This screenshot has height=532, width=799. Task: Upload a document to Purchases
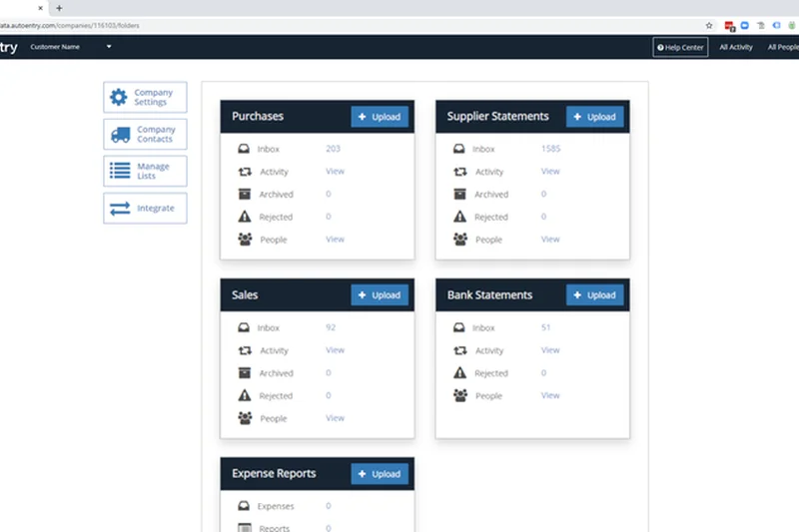pyautogui.click(x=380, y=117)
